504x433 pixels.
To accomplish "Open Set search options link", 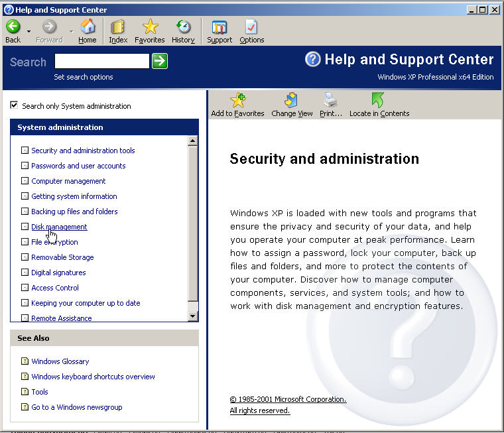I will point(84,77).
